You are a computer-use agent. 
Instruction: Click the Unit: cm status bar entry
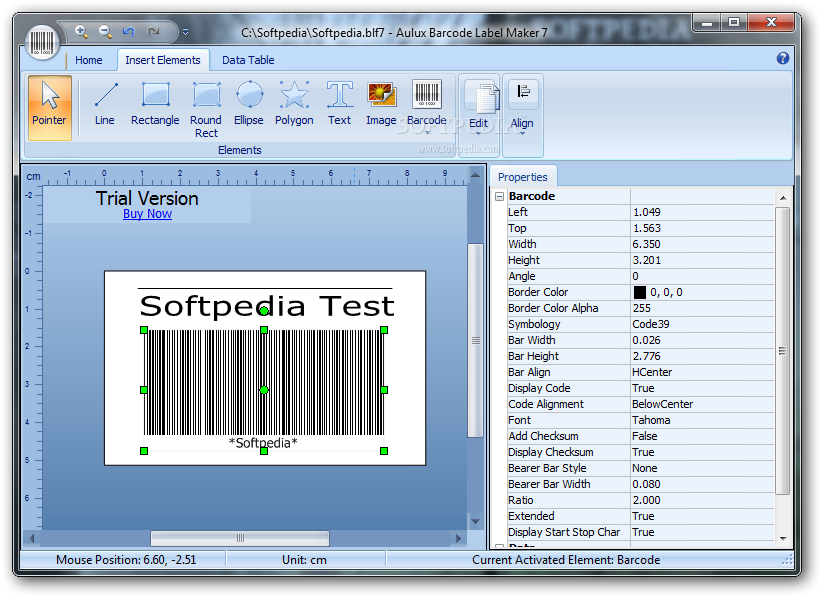[304, 560]
